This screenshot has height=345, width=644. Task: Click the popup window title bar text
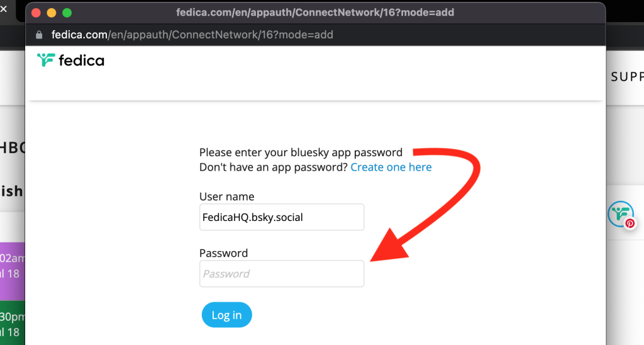point(315,13)
